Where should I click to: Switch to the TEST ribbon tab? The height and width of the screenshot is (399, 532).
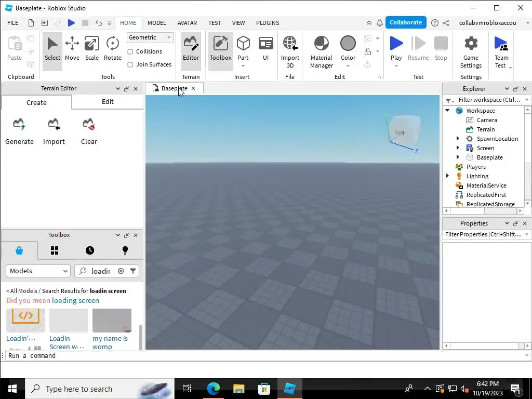click(215, 23)
